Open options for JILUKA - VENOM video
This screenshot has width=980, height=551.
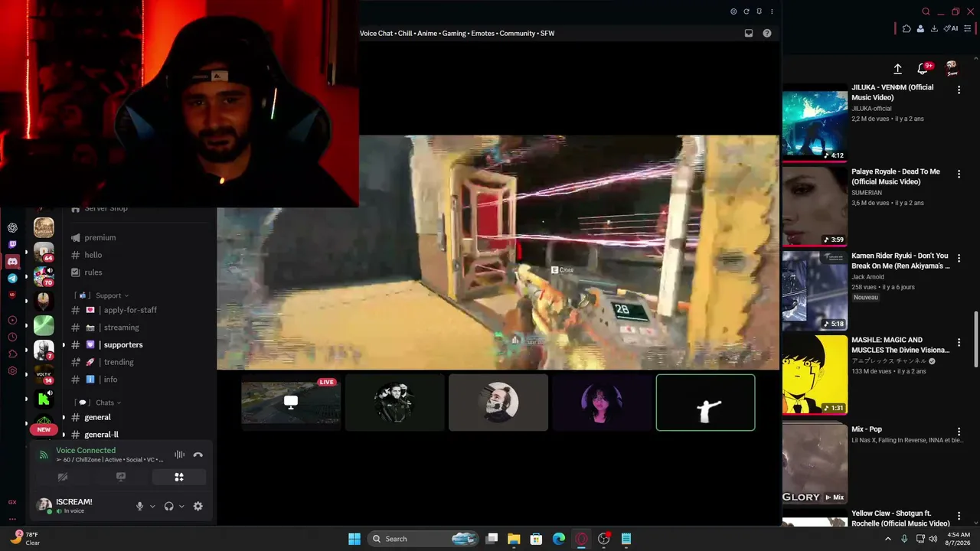click(959, 90)
